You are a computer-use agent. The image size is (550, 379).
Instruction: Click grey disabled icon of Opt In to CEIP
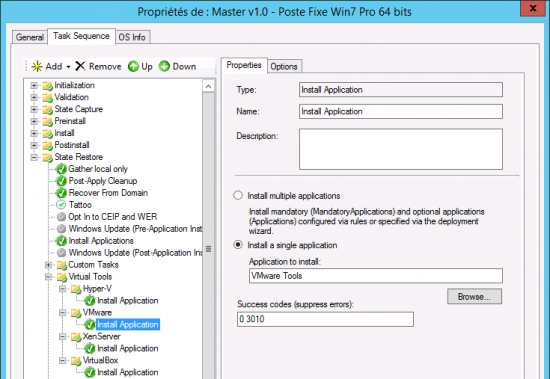[x=61, y=217]
